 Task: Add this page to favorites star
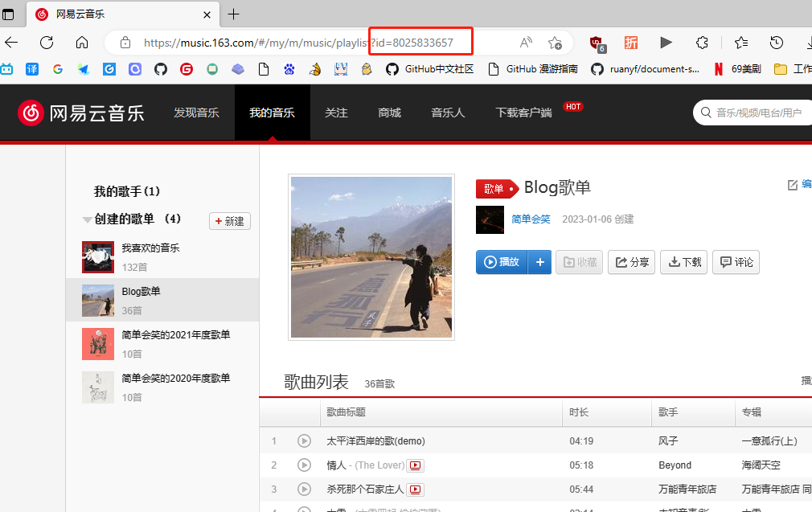555,43
